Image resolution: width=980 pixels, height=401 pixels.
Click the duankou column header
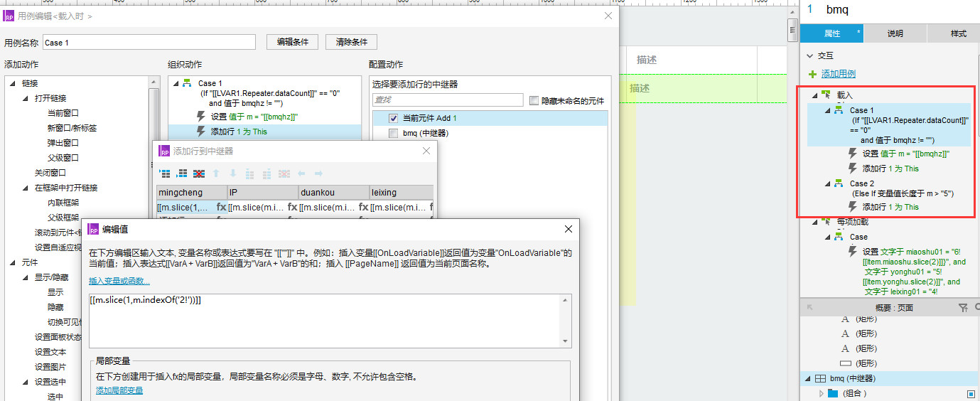(x=334, y=193)
